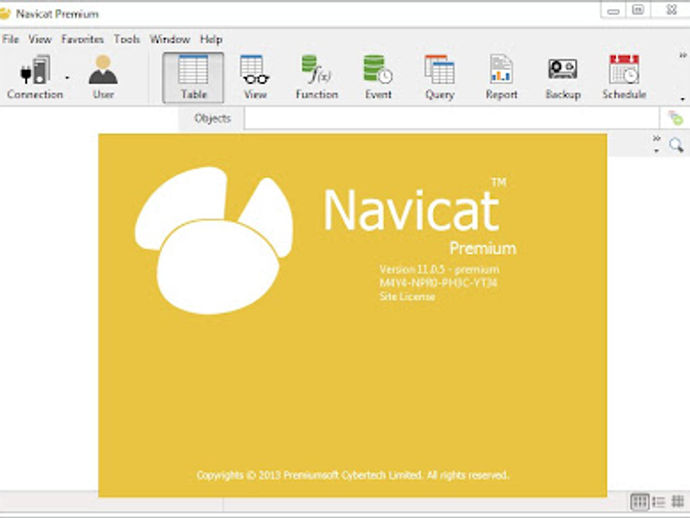Maximize the Navicat Premium window
690x518 pixels.
click(638, 10)
